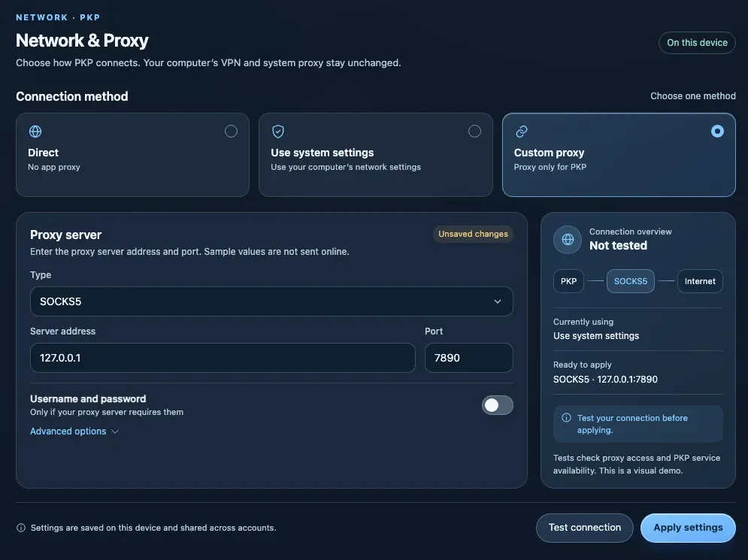
Task: Click the info icon near saved settings note
Action: pos(21,528)
